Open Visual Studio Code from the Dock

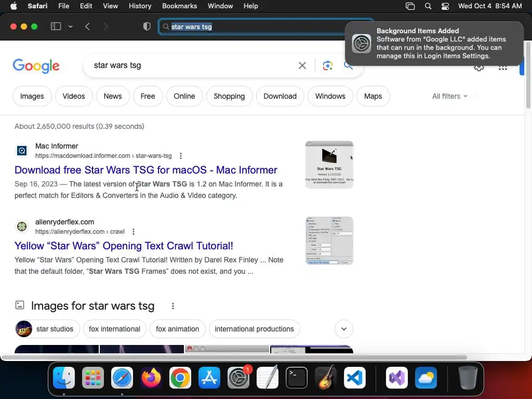[355, 378]
